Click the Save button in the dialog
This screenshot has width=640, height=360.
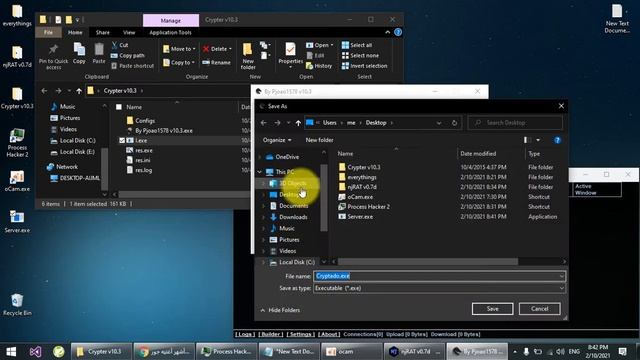tap(492, 309)
